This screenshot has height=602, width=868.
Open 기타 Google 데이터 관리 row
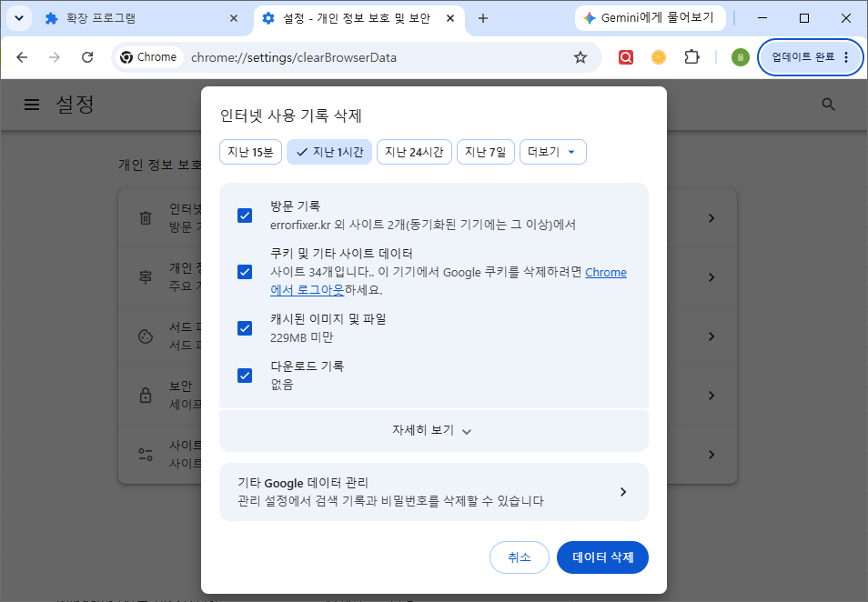[x=434, y=492]
